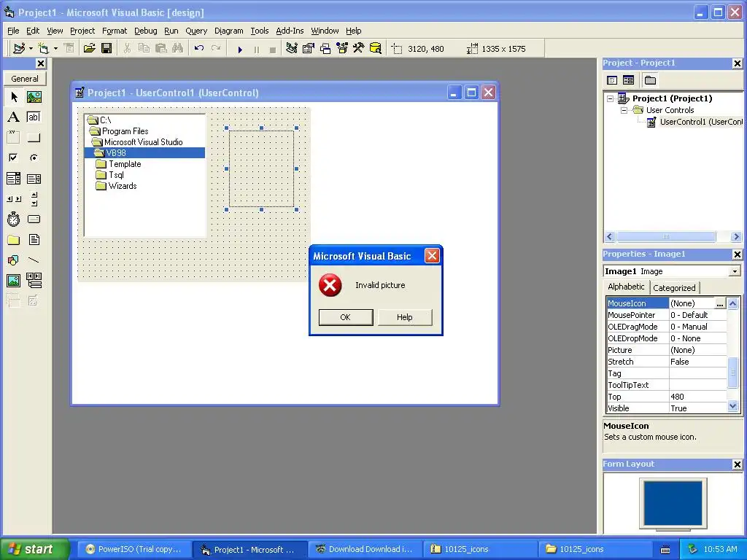747x560 pixels.
Task: Click the Project panel horizontal scroll-right arrow
Action: pos(737,237)
